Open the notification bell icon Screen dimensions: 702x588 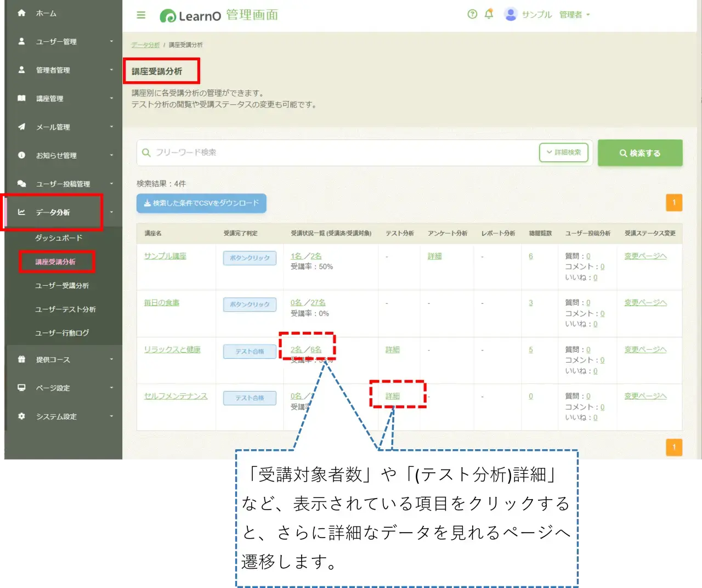(489, 14)
